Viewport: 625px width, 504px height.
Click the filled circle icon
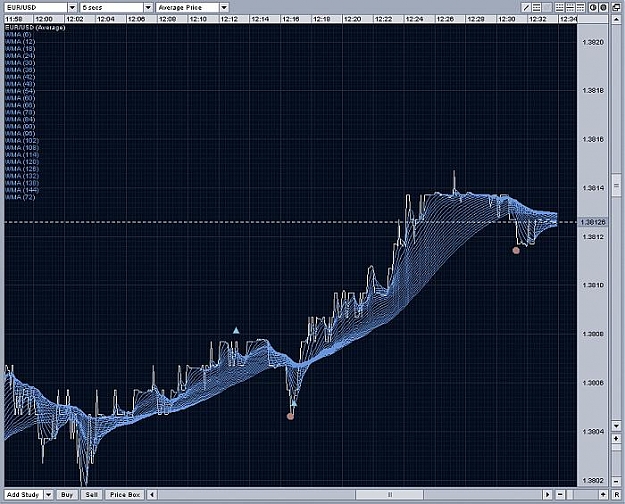click(x=603, y=8)
